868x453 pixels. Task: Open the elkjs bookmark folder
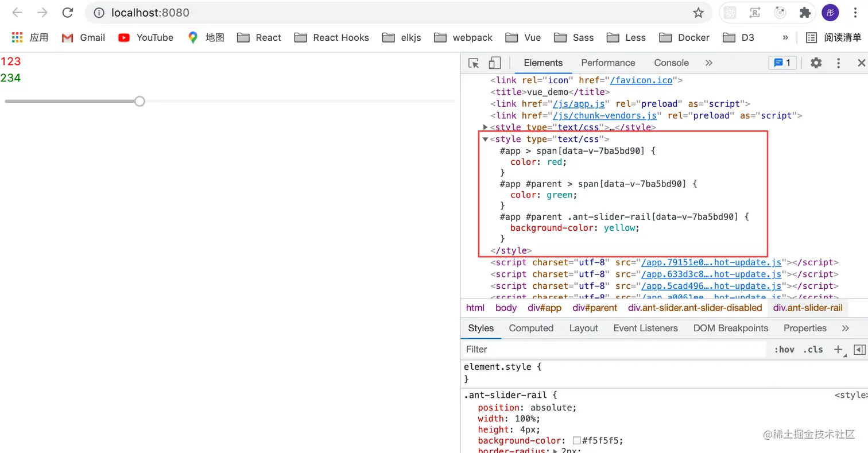[402, 37]
